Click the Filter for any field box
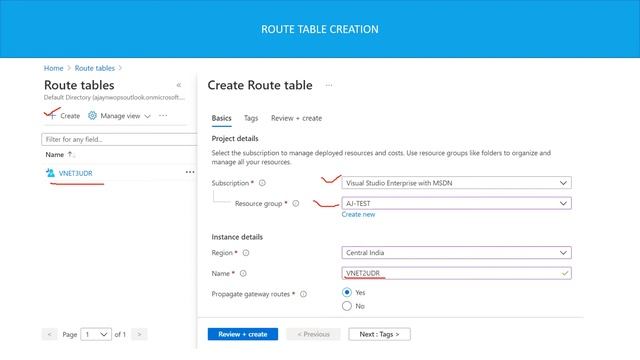Viewport: 640px width, 360px height. pos(119,139)
